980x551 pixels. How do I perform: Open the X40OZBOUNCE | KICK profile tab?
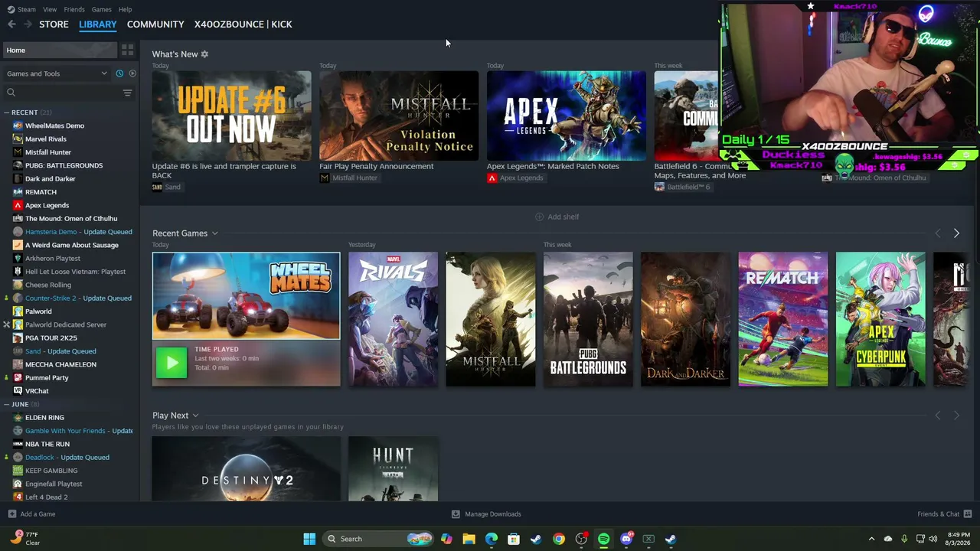(x=243, y=24)
